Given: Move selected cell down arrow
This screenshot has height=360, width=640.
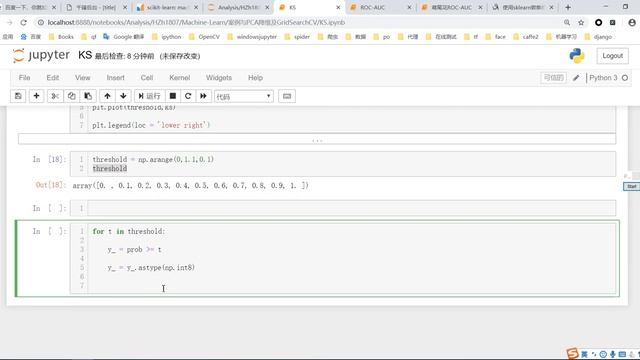Looking at the screenshot, I should click(x=123, y=96).
